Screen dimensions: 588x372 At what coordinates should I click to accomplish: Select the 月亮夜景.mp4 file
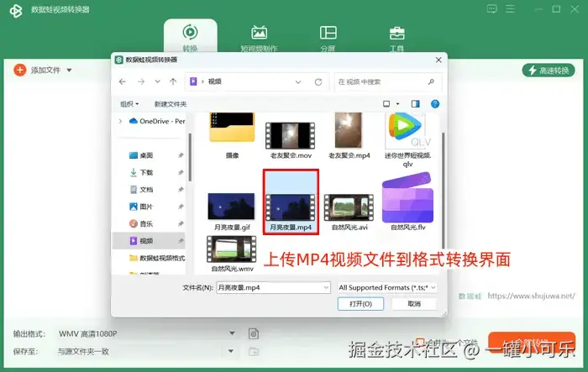(291, 202)
